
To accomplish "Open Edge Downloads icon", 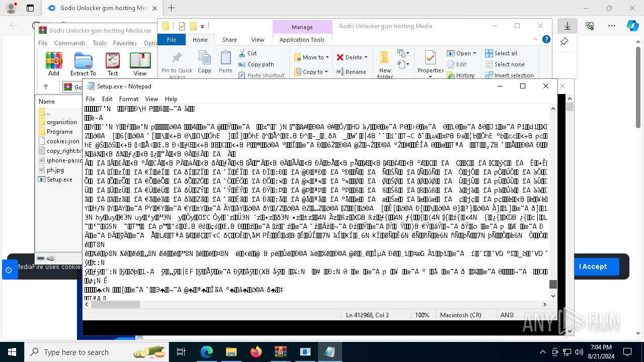I will (x=567, y=26).
